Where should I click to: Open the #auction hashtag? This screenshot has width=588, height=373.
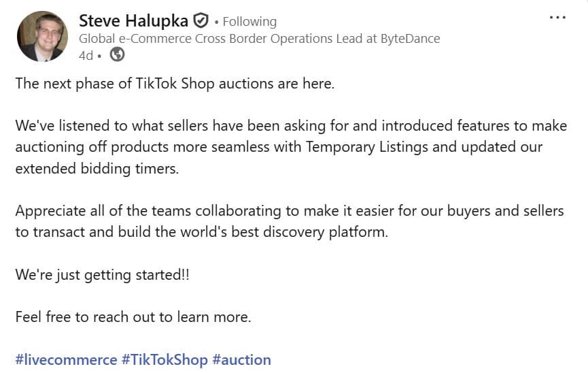241,359
